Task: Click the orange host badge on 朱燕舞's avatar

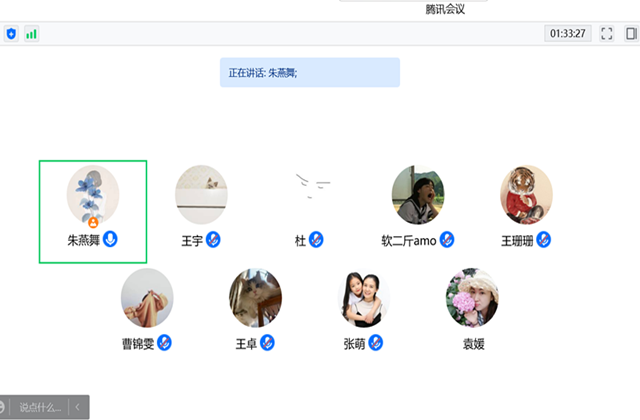Action: 93,221
